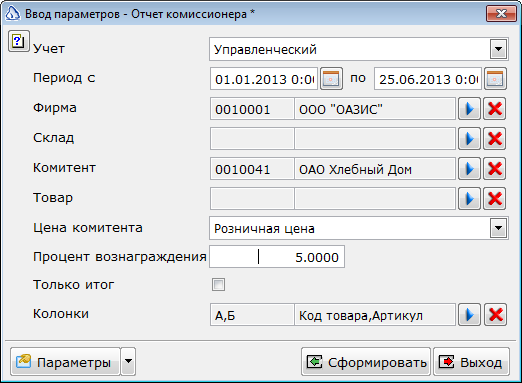
Task: Click the Товар label
Action: point(53,198)
